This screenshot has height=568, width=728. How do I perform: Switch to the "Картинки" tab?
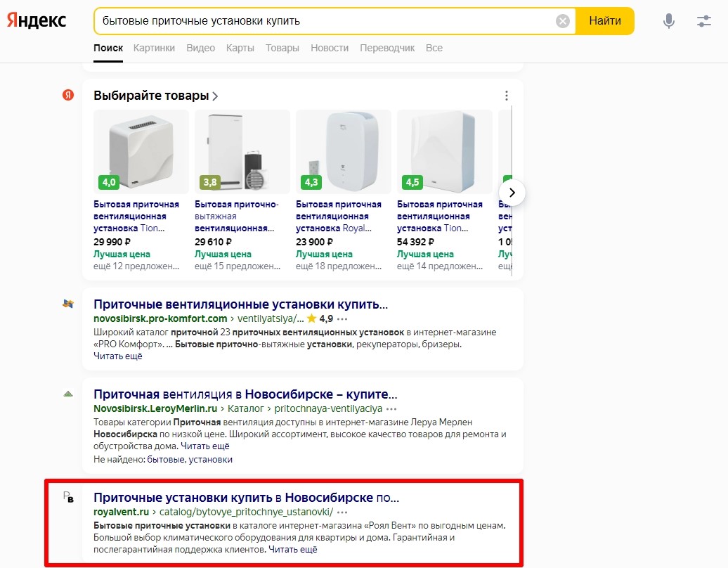click(x=154, y=48)
